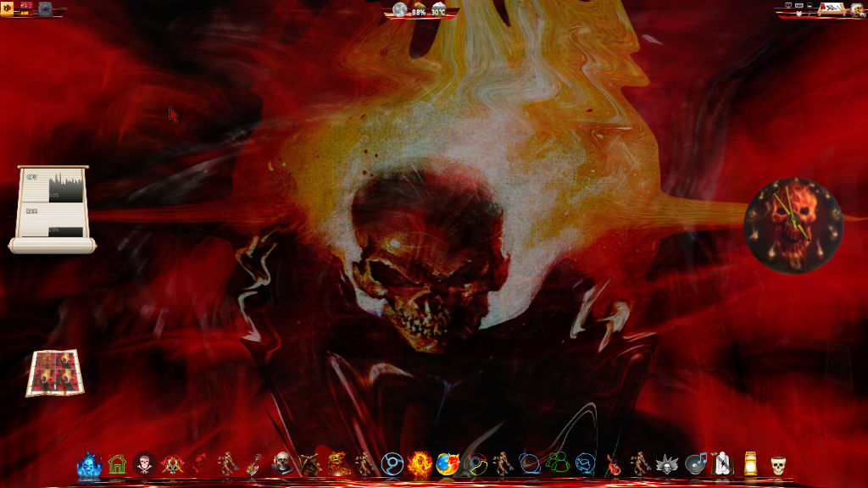Viewport: 868px width, 488px height.
Task: Open the speaker with music note icon
Action: tap(695, 463)
